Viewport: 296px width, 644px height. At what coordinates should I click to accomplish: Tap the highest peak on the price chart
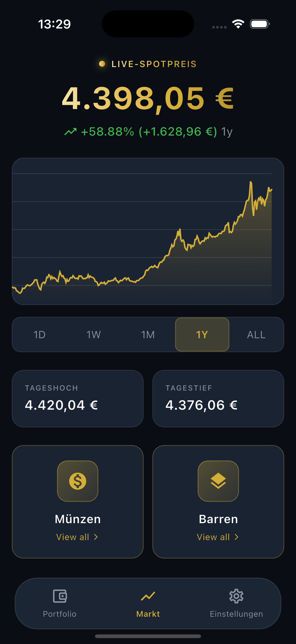tap(251, 182)
